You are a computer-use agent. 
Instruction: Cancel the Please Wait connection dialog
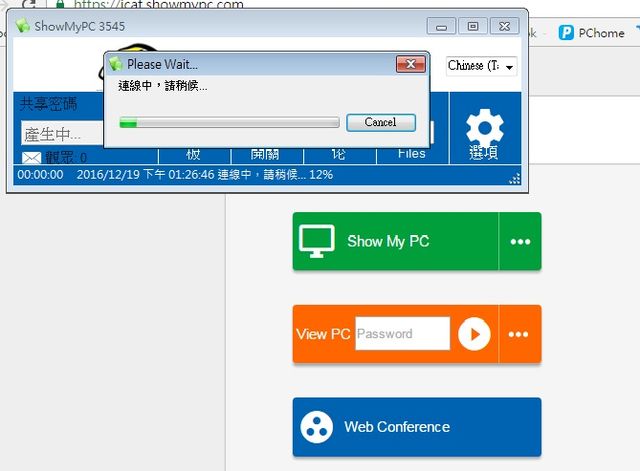click(381, 122)
